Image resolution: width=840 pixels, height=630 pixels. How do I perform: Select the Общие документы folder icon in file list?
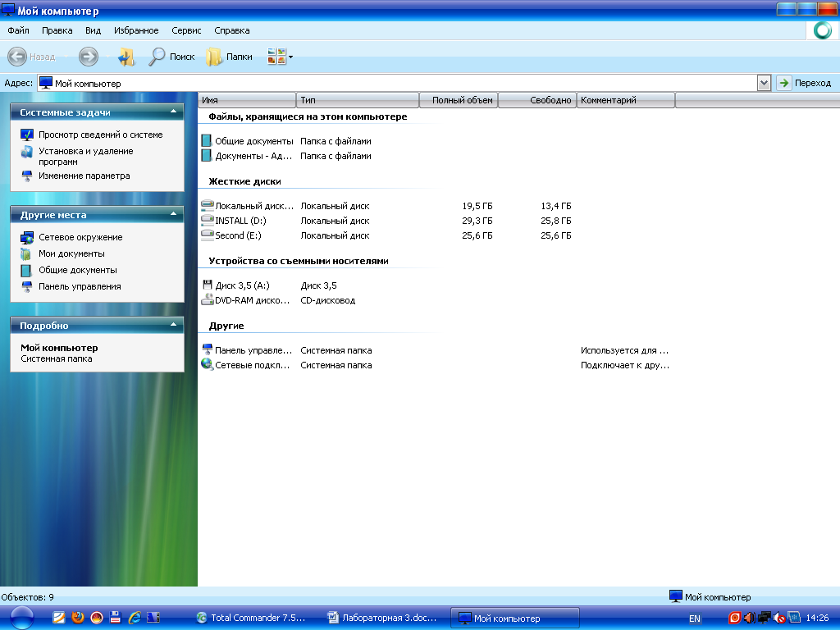(206, 141)
